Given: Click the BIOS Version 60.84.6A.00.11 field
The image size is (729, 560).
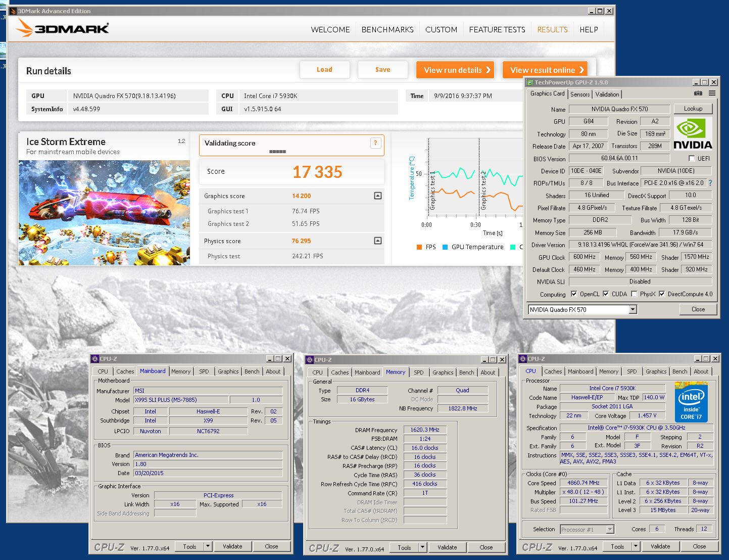Looking at the screenshot, I should coord(619,159).
